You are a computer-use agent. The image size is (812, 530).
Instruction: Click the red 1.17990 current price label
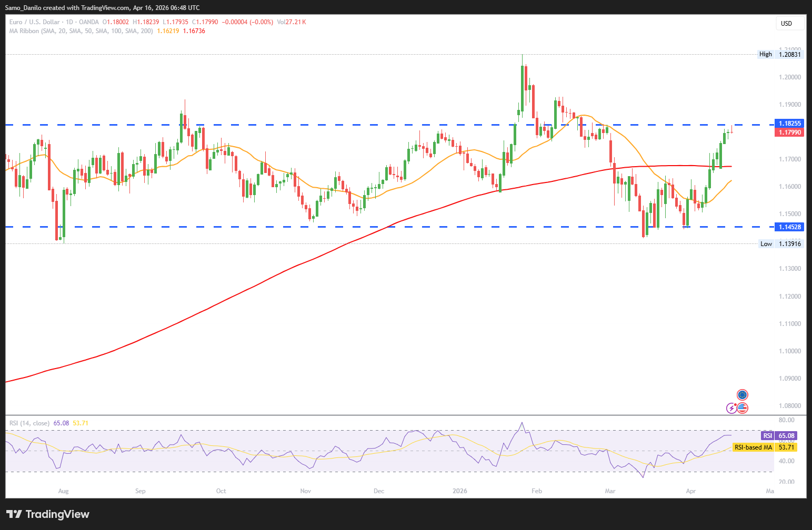coord(789,132)
